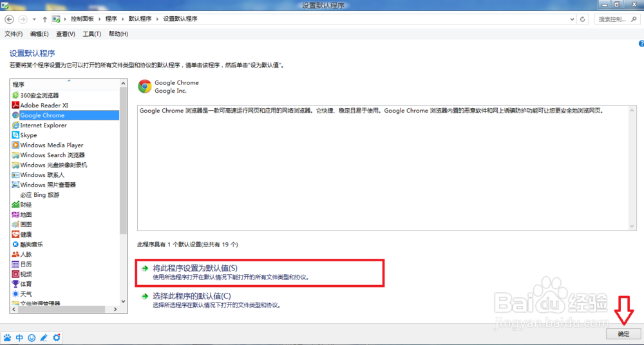Click 控制面板 in the breadcrumb path

(x=82, y=19)
